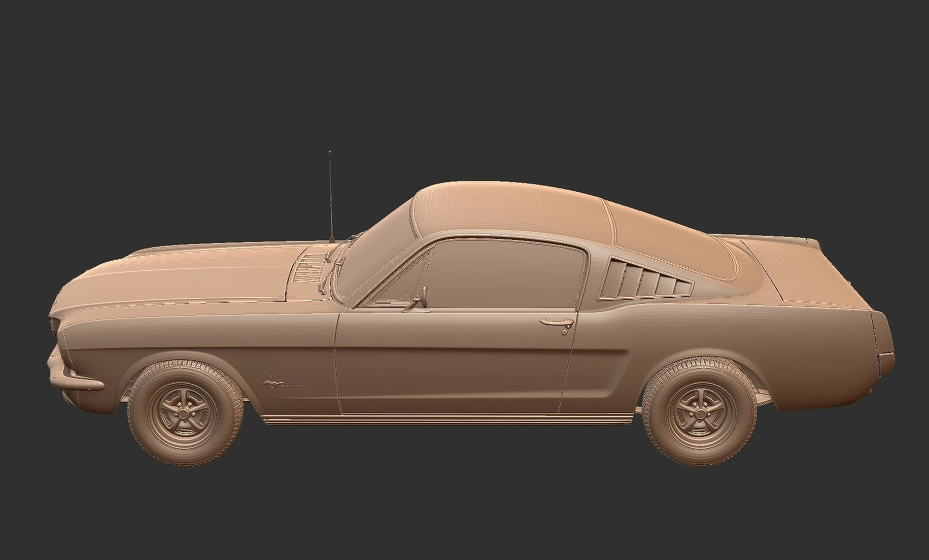This screenshot has height=560, width=929.
Task: Click the louvered rear quarter vent
Action: [x=645, y=278]
